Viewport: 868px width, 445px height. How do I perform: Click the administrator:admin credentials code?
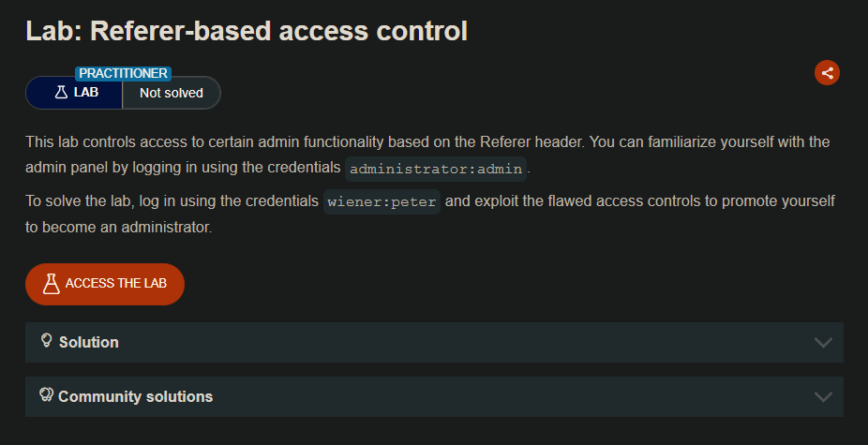pos(436,170)
